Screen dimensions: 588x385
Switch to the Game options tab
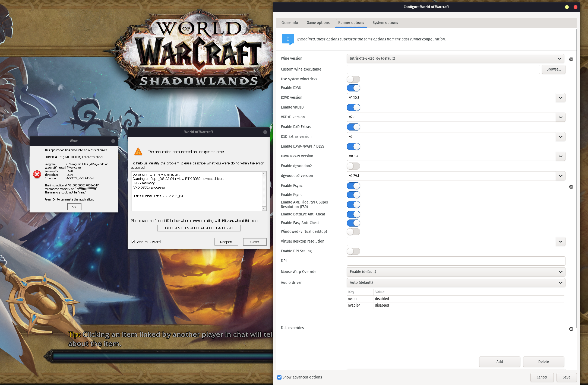pyautogui.click(x=318, y=23)
